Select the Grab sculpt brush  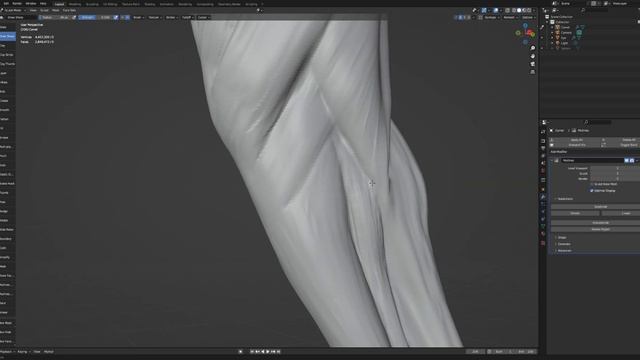(7, 165)
